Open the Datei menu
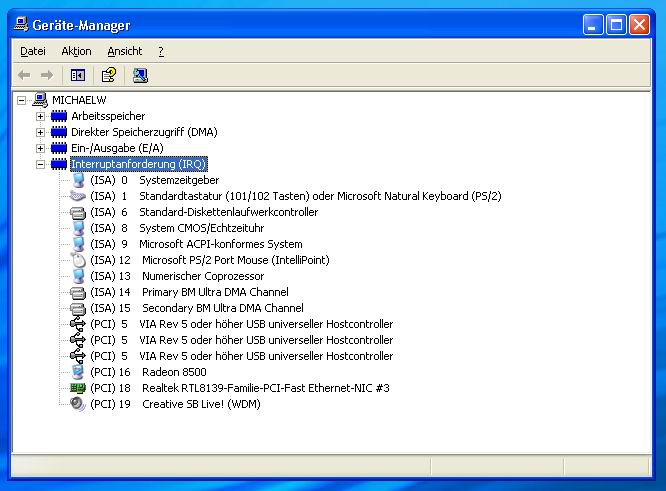This screenshot has width=666, height=491. click(33, 51)
